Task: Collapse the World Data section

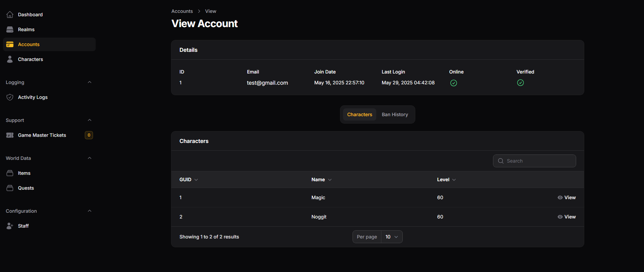Action: (x=90, y=158)
